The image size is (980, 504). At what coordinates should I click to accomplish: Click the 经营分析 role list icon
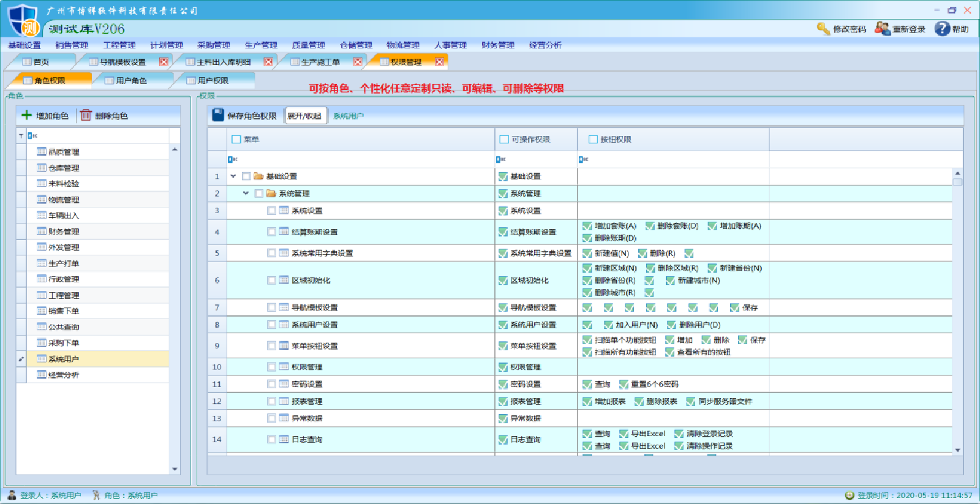pos(42,374)
